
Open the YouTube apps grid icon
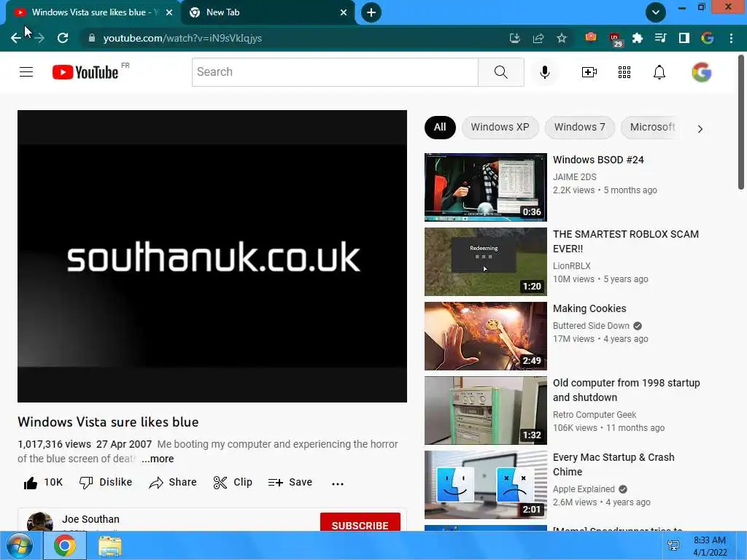624,72
